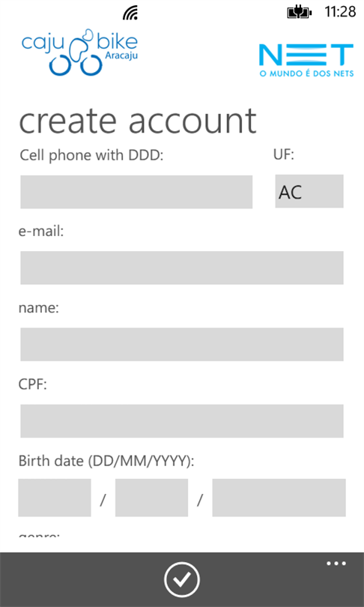Tap the partially visible genre label

coord(39,536)
